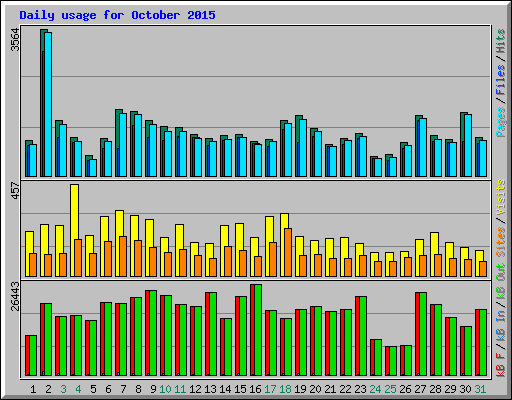Screen dimensions: 512x400
Task: Select day label 19 on the x-axis
Action: point(300,389)
